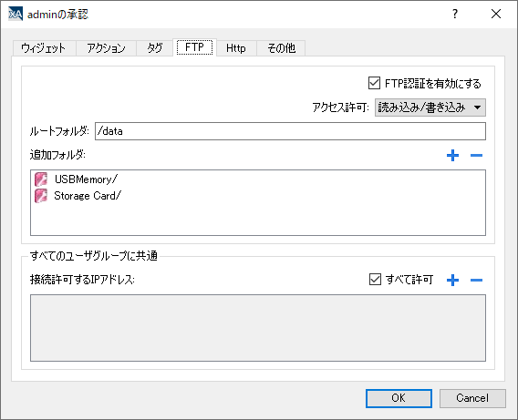The width and height of the screenshot is (518, 420).
Task: Click into the ルートフォルダ field containing /data
Action: click(290, 131)
